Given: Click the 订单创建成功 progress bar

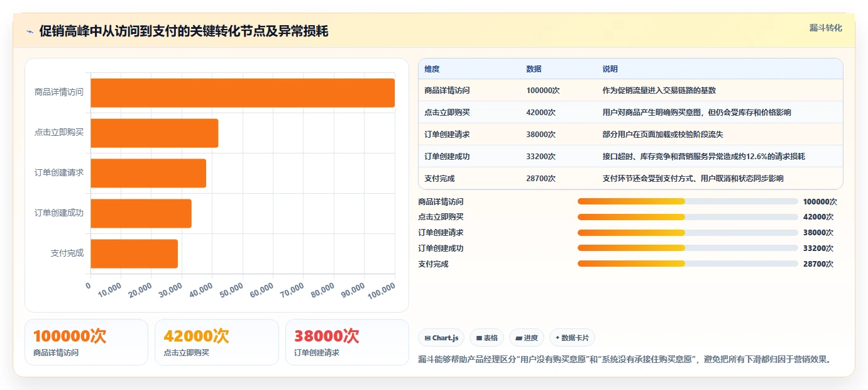Looking at the screenshot, I should click(x=688, y=248).
